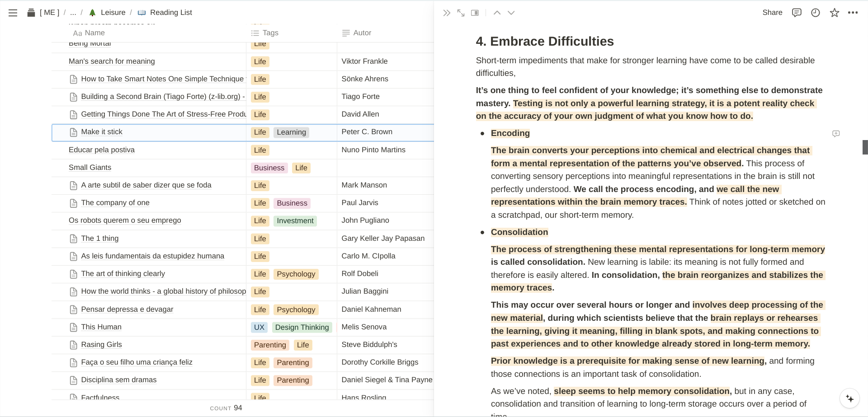Click page icon for This Human
Screen dimensions: 868x417
tap(73, 327)
